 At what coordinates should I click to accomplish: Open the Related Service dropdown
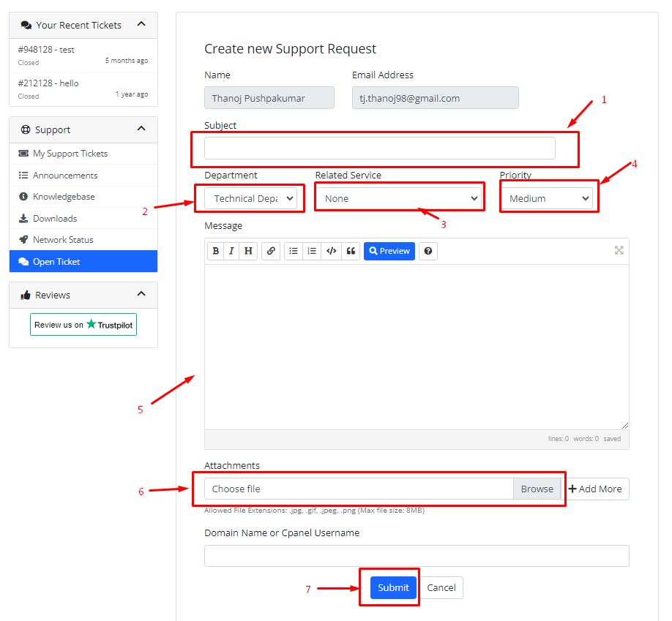point(400,198)
